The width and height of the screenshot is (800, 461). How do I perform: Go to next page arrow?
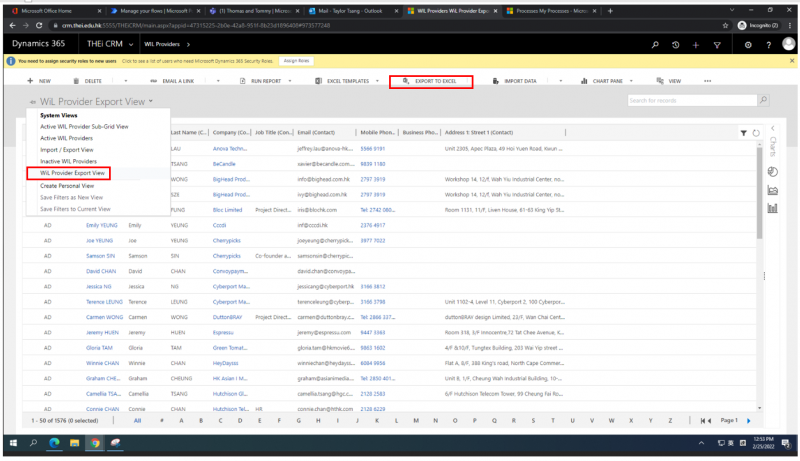pos(748,421)
